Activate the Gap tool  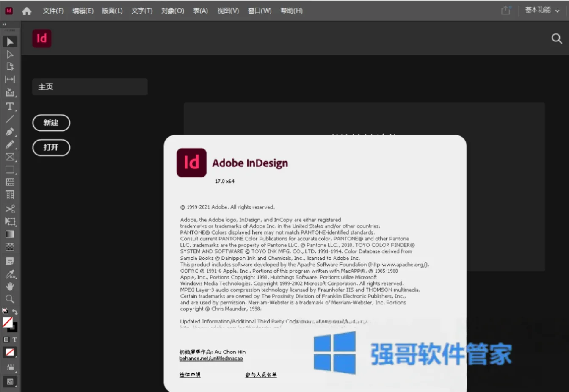[10, 79]
